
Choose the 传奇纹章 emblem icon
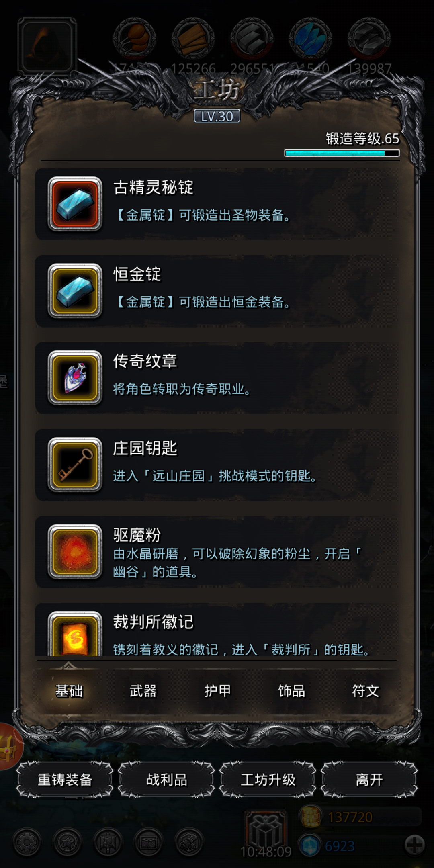tap(75, 377)
